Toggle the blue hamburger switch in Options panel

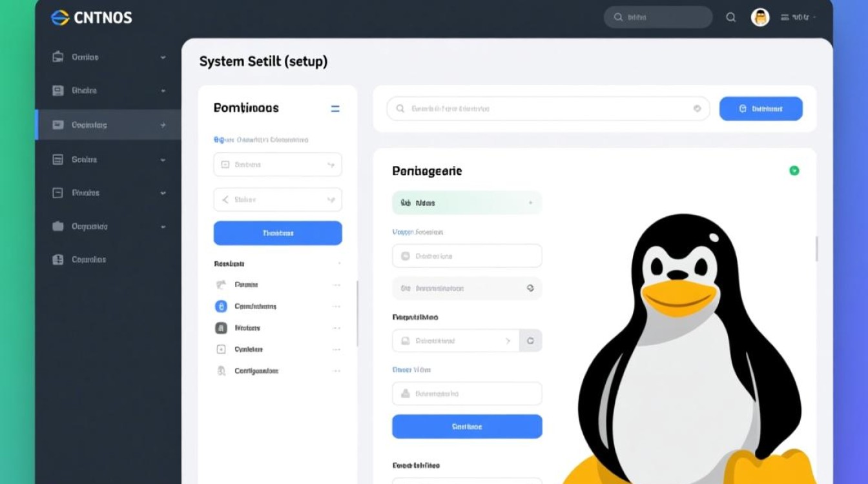[335, 108]
